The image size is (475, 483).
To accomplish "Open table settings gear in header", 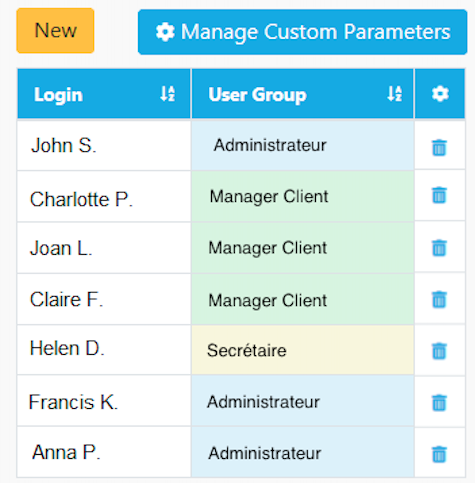I will click(440, 94).
